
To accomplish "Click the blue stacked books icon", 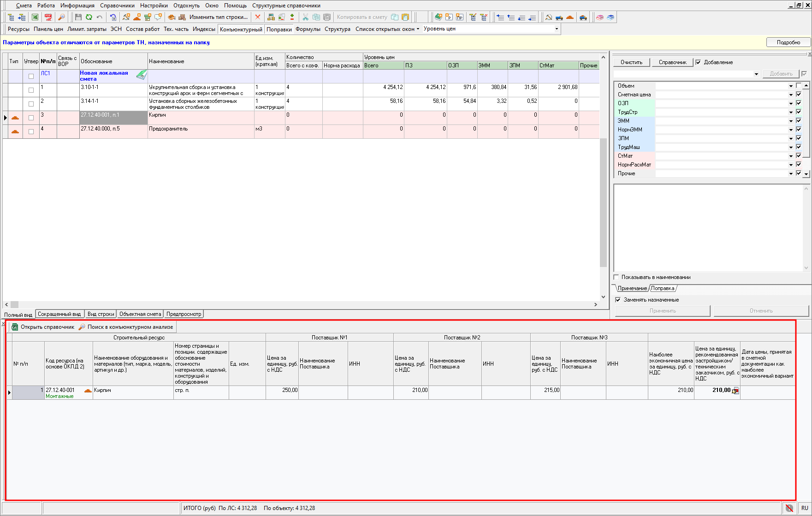I will click(x=610, y=17).
